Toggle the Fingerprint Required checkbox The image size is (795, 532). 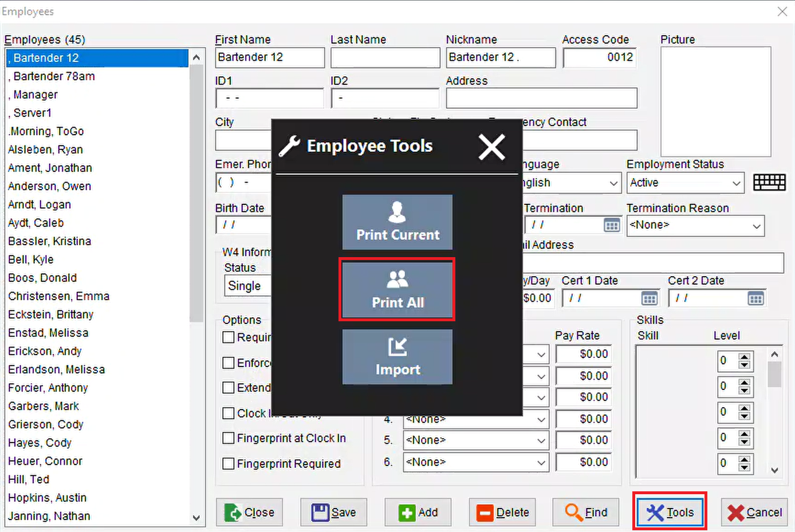229,463
